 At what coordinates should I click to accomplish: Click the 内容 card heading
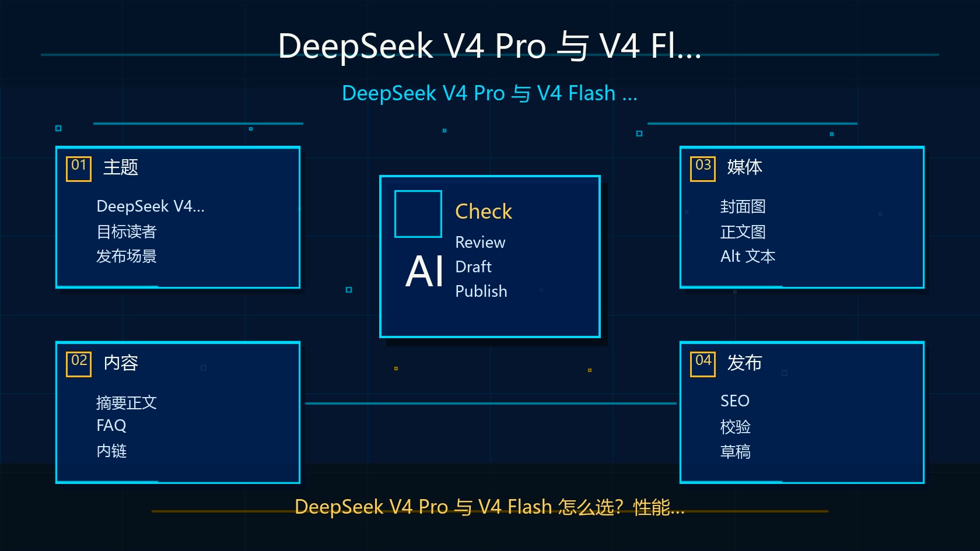point(121,363)
